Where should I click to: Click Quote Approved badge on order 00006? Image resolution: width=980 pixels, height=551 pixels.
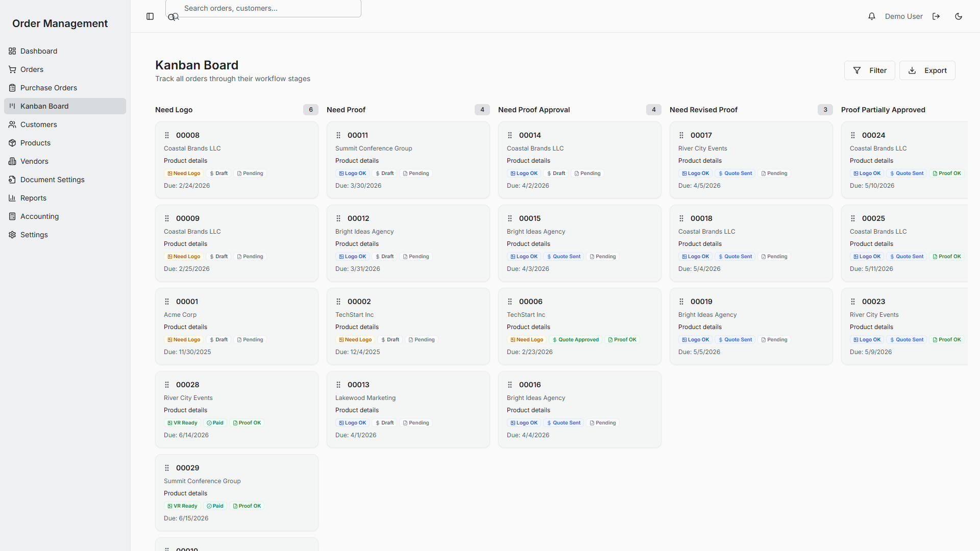(575, 340)
